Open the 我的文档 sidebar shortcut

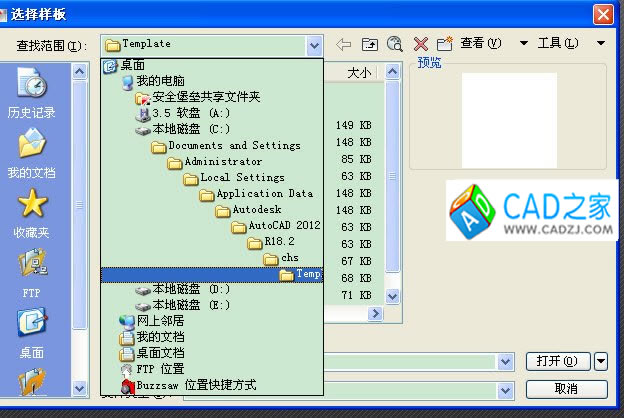click(x=33, y=155)
